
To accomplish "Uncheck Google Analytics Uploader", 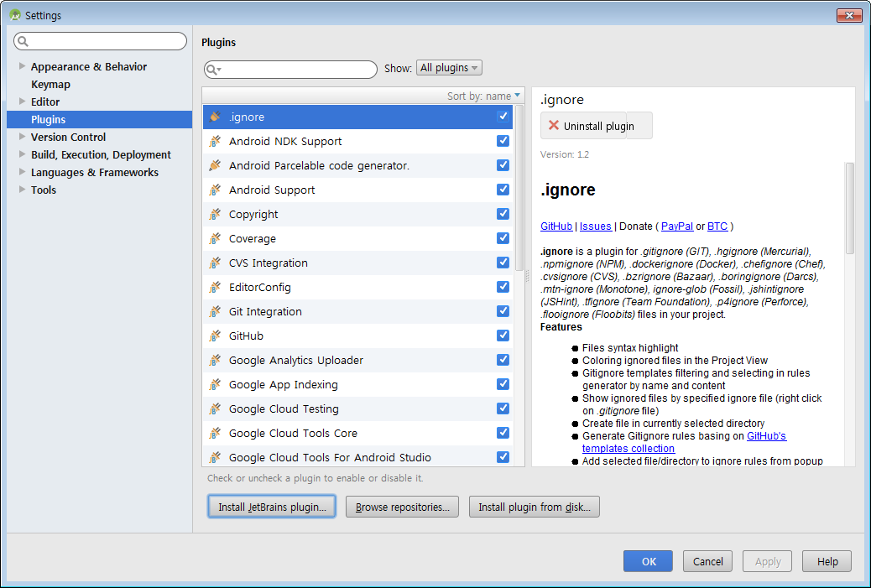I will click(503, 360).
